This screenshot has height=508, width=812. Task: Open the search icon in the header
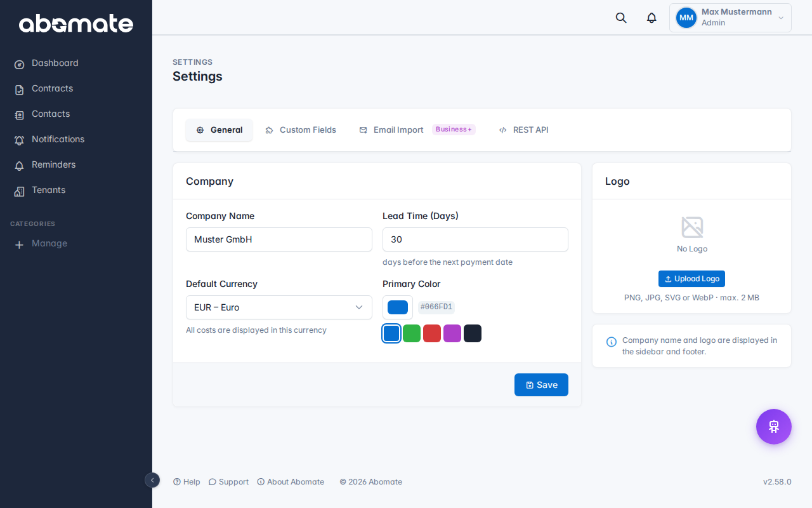click(x=620, y=17)
